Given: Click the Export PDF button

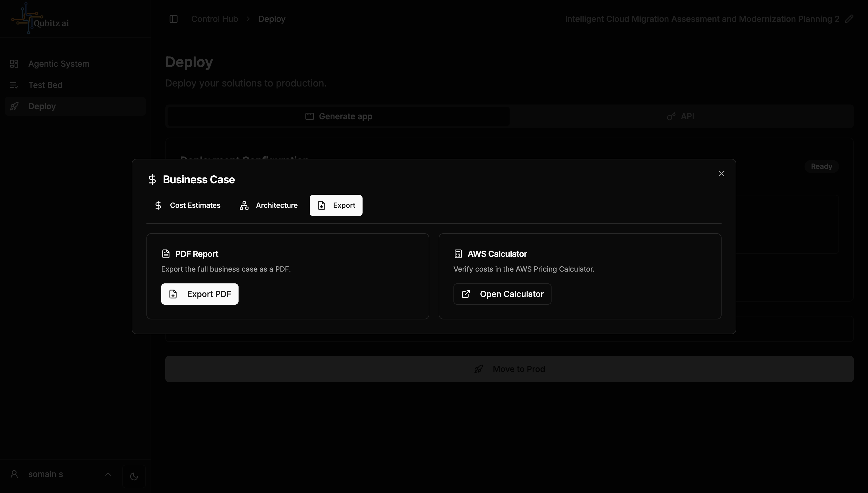Looking at the screenshot, I should click(x=200, y=294).
